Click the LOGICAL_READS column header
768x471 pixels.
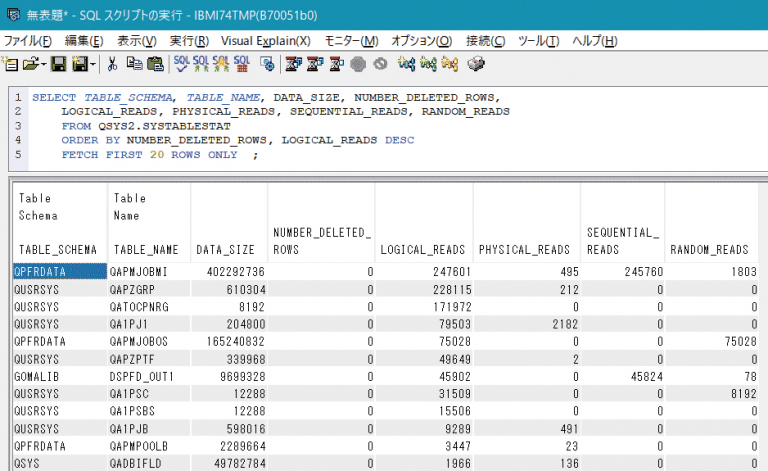pos(420,249)
